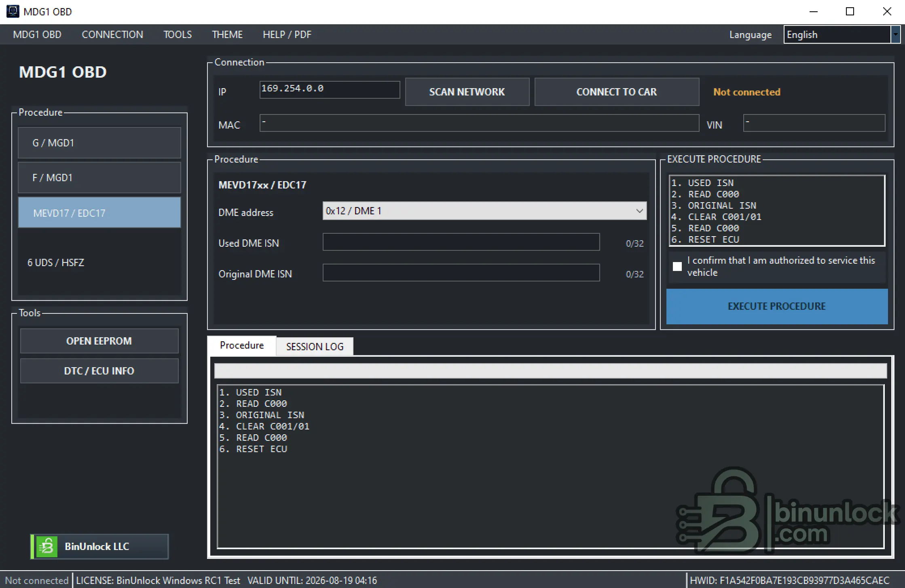Click the Original DME ISN 0/32 counter
905x588 pixels.
point(635,274)
